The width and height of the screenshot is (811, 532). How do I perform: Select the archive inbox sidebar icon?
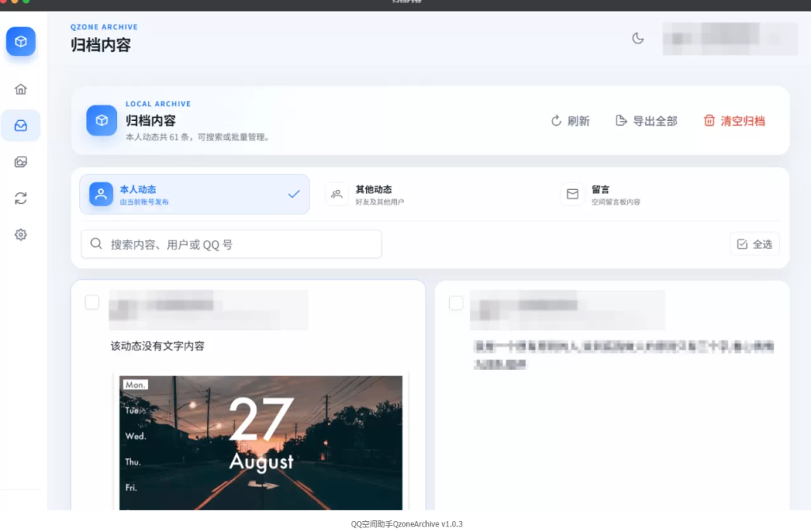coord(21,126)
